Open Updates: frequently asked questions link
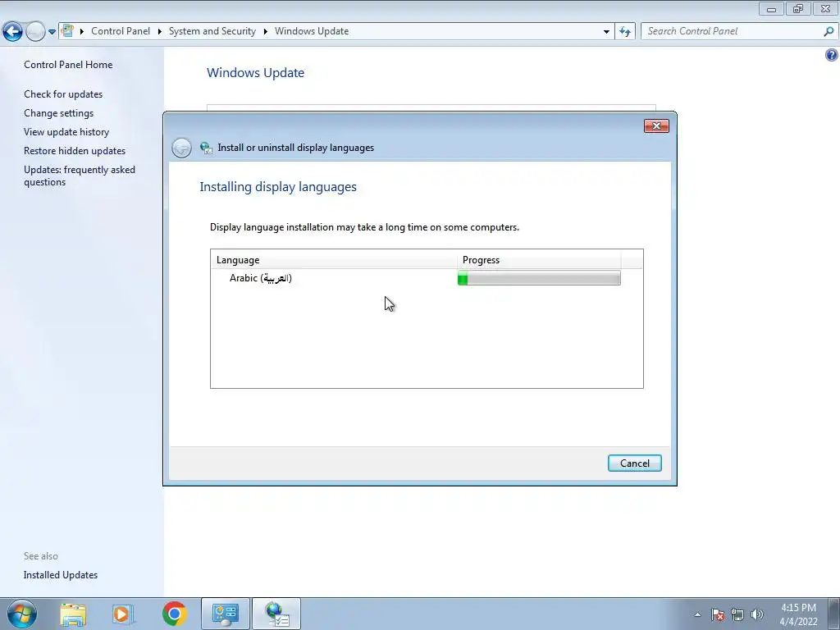840x630 pixels. (x=80, y=176)
